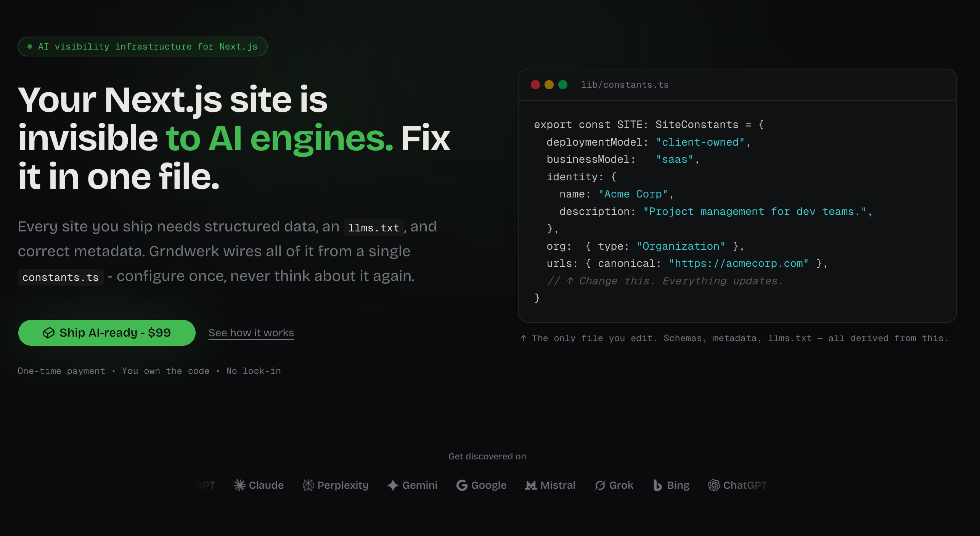Viewport: 980px width, 536px height.
Task: Click the yellow dot in code window
Action: (x=549, y=85)
